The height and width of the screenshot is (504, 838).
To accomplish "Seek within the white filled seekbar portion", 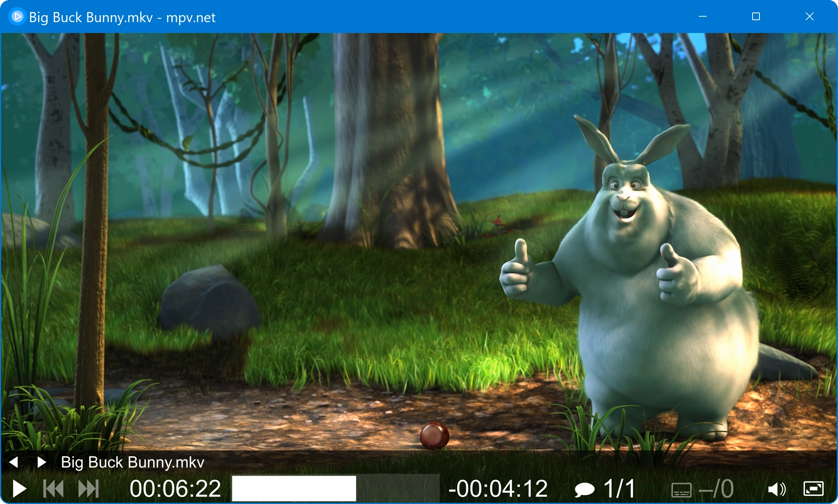I will pos(294,488).
